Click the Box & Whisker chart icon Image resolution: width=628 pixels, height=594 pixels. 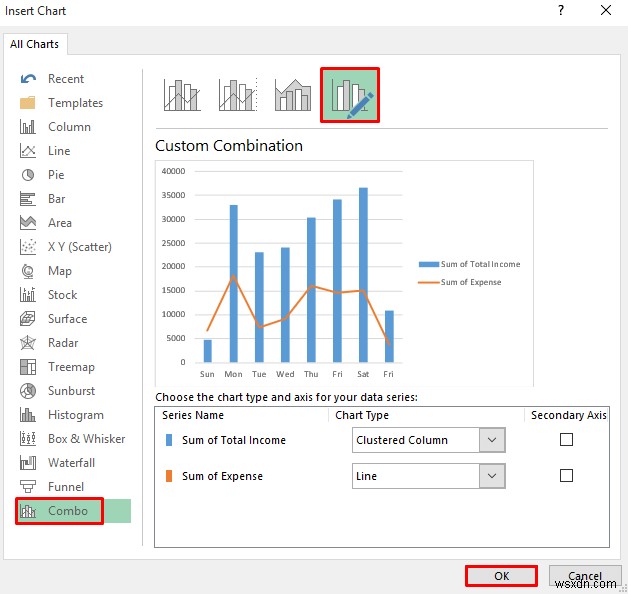click(x=28, y=439)
